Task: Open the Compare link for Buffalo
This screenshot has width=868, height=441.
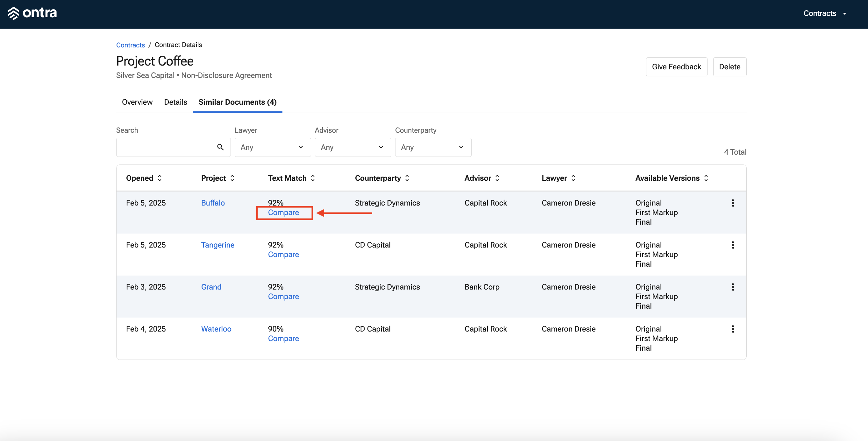Action: pyautogui.click(x=283, y=213)
